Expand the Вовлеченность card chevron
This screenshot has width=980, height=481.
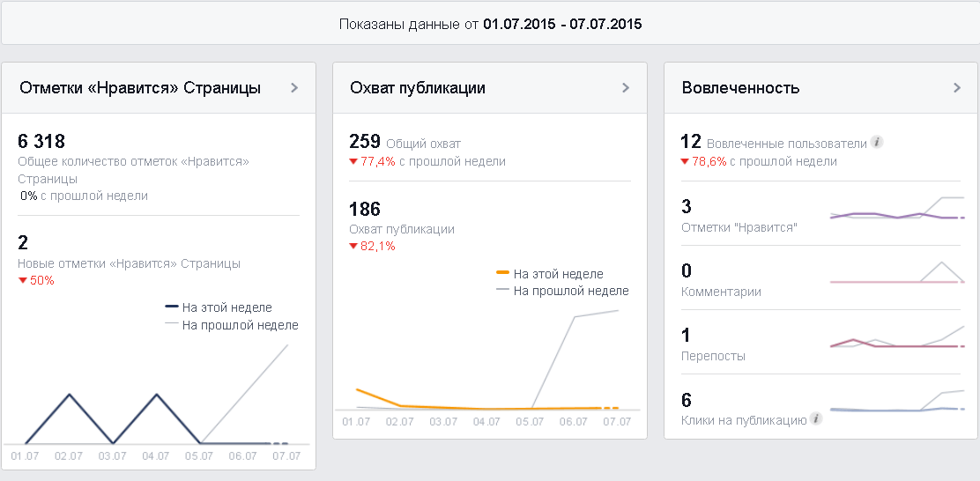point(957,88)
